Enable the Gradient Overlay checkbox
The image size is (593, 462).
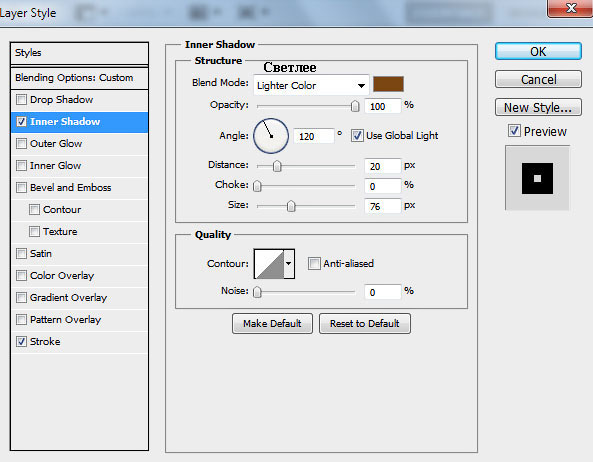[x=22, y=298]
